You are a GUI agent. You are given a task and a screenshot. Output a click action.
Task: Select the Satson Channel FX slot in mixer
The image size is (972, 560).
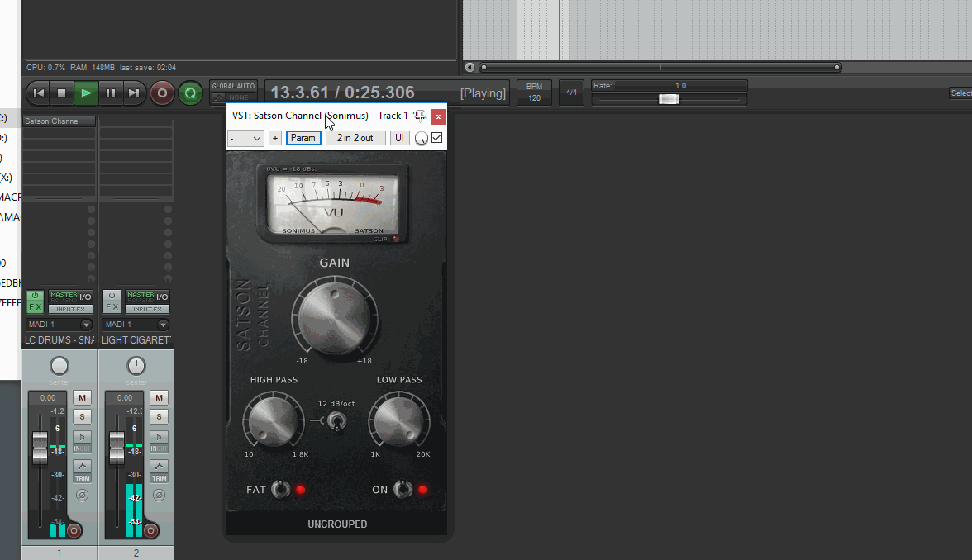(x=59, y=121)
